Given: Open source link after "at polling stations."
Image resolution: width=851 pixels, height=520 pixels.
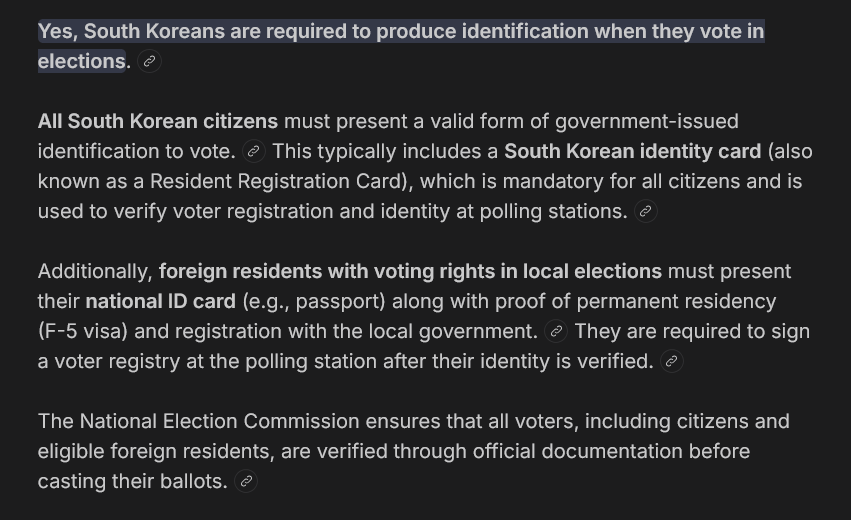Looking at the screenshot, I should 645,212.
